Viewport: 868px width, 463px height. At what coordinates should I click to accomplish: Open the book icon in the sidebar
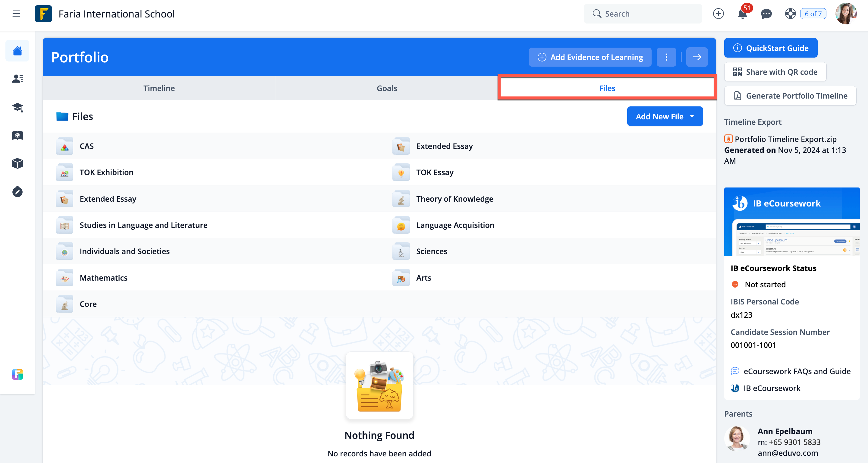17,135
